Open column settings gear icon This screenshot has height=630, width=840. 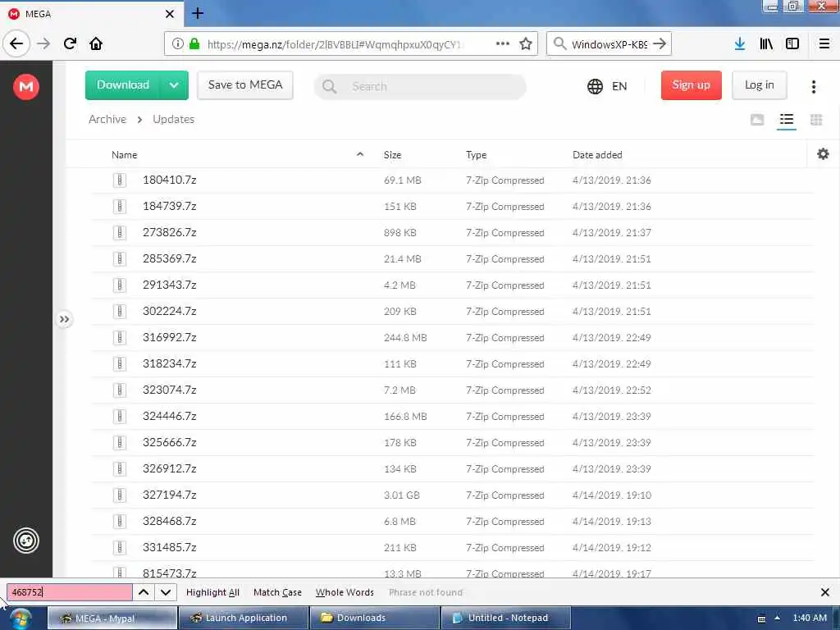823,154
